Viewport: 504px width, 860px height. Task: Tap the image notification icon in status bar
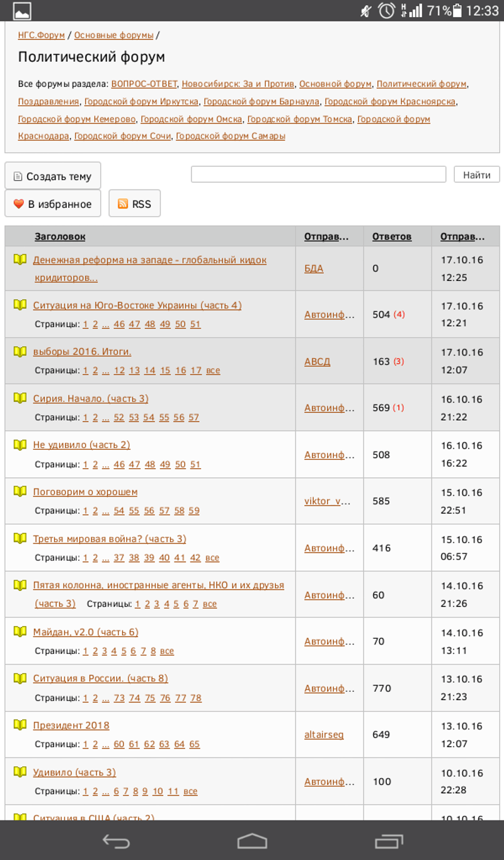coord(22,11)
